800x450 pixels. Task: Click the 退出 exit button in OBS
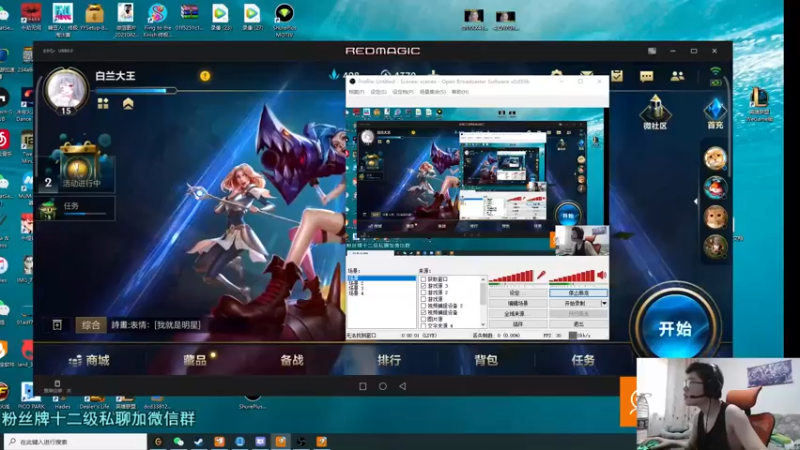pyautogui.click(x=579, y=324)
